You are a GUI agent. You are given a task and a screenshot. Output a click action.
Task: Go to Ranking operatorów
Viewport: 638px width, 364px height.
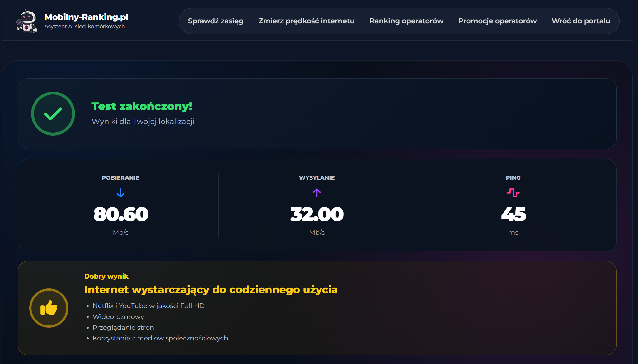click(406, 21)
